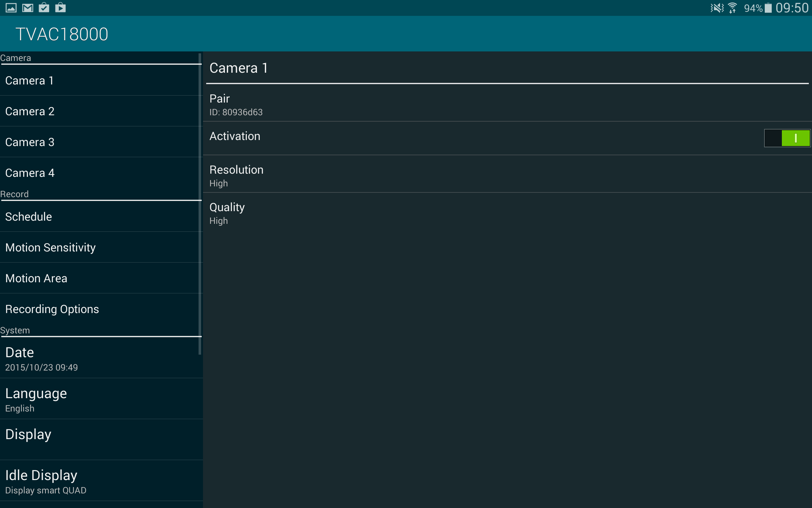Image resolution: width=812 pixels, height=508 pixels.
Task: Tap the checked bag notification icon
Action: tap(44, 8)
